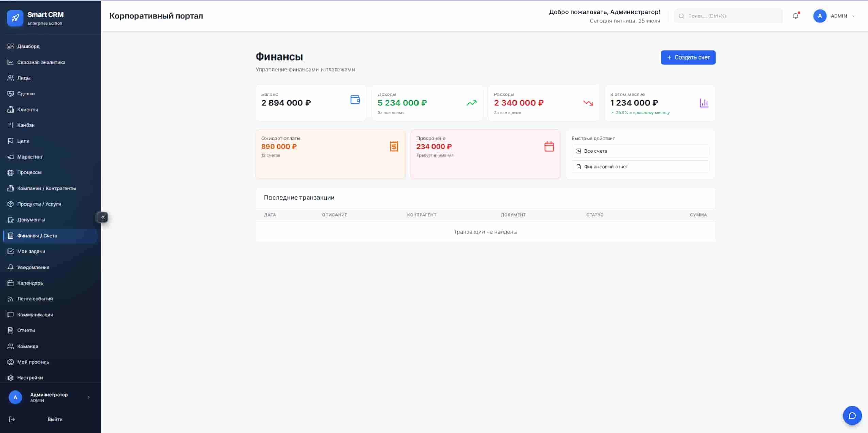
Task: Click the notification bell icon
Action: click(795, 16)
